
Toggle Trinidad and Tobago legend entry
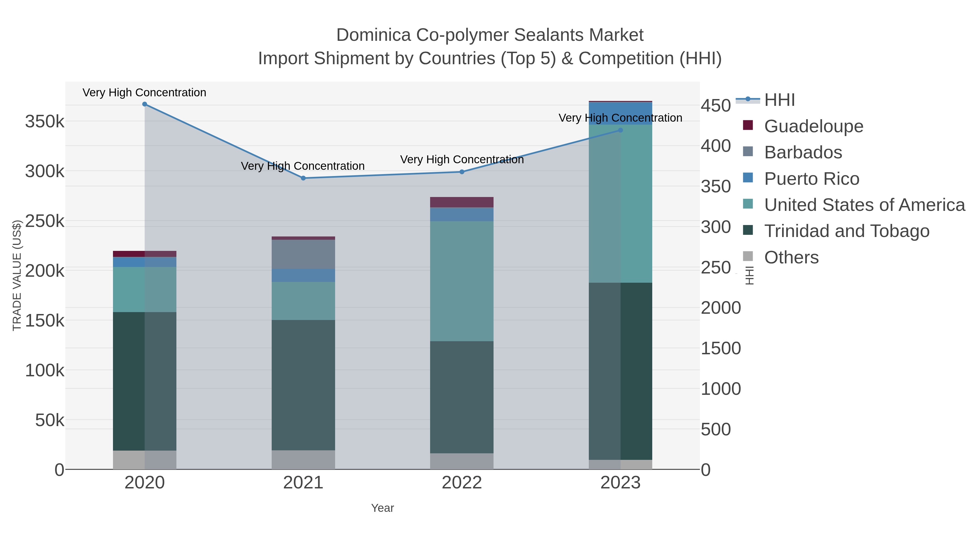tap(836, 231)
